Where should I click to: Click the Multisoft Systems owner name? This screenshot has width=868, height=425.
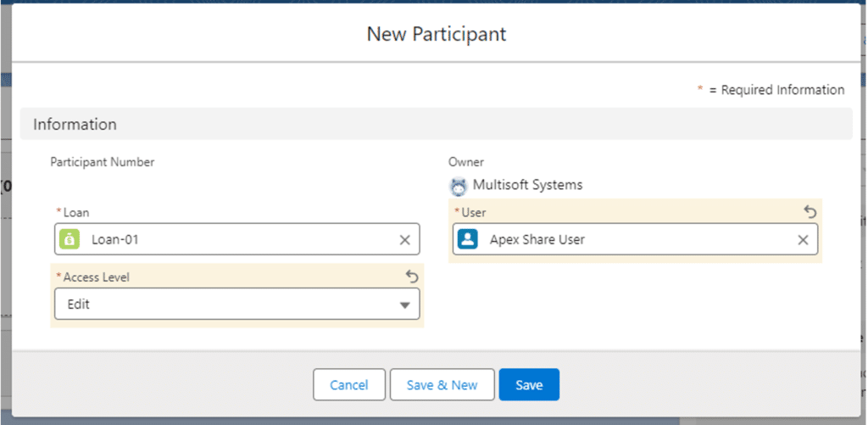527,185
